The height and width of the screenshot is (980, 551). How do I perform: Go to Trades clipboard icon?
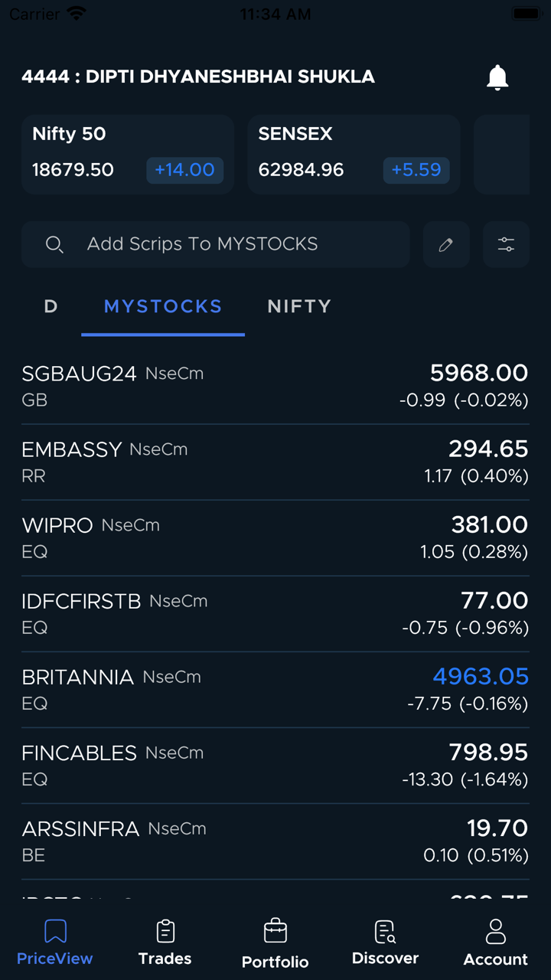165,932
